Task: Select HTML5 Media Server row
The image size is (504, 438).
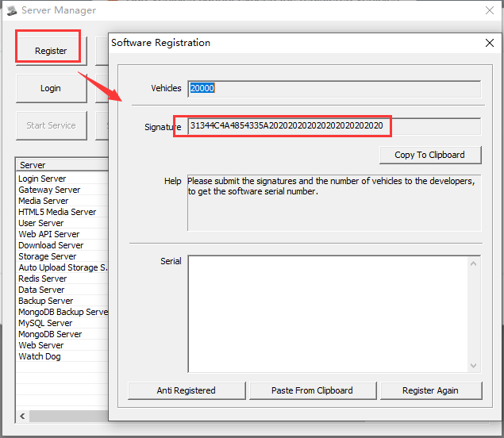Action: pyautogui.click(x=63, y=212)
